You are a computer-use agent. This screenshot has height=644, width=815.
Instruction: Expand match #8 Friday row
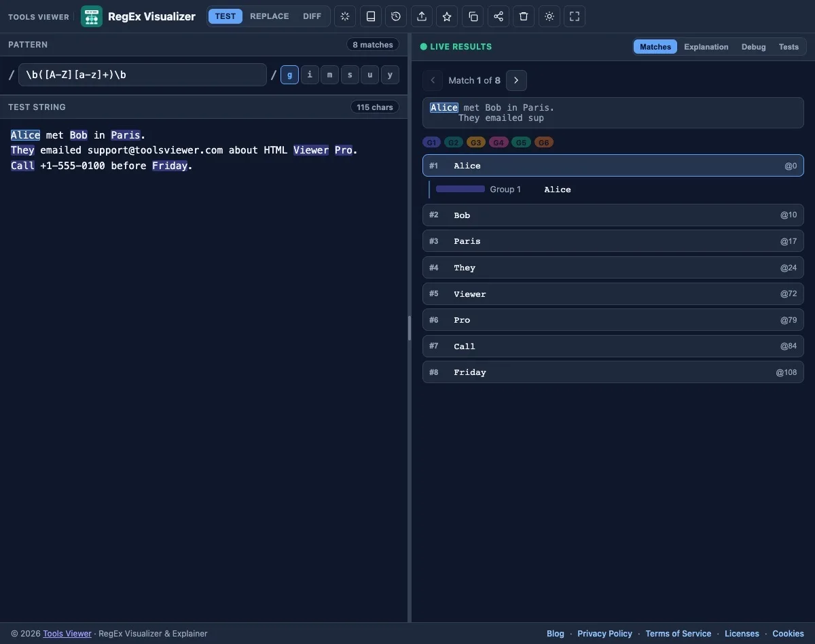(613, 372)
